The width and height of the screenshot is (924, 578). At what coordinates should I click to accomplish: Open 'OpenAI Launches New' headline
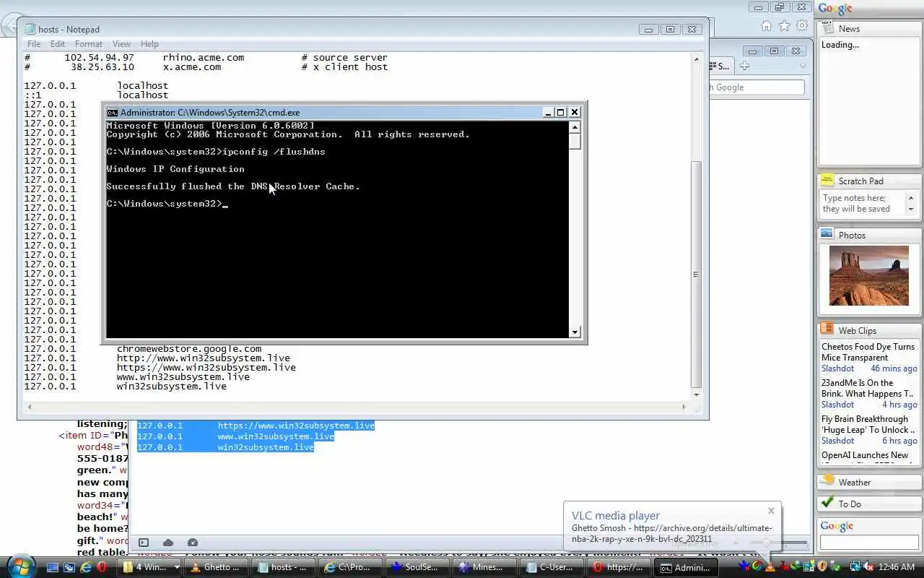click(865, 455)
